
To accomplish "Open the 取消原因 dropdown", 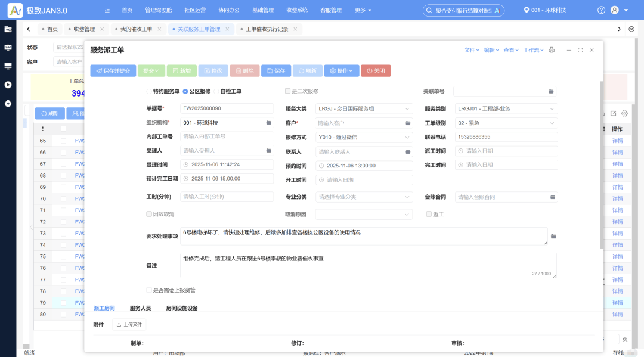I will 364,214.
